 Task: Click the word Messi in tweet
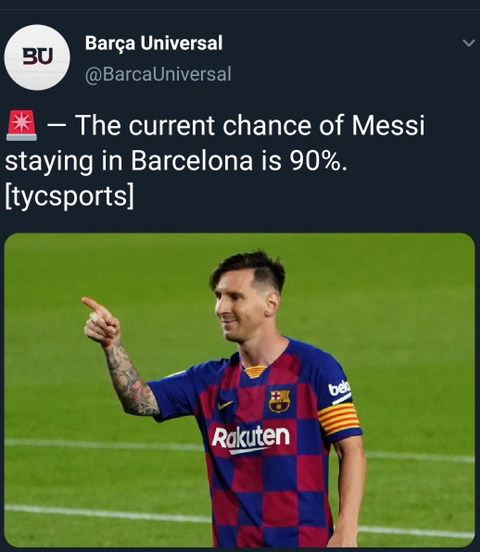coord(388,125)
